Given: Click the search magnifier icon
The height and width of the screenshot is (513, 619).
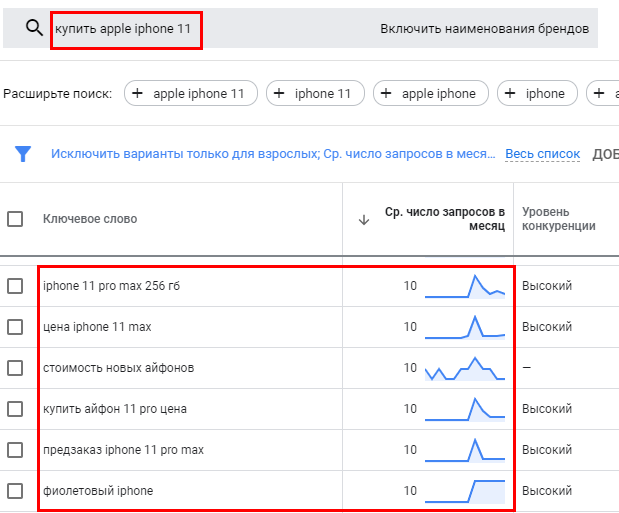Looking at the screenshot, I should [x=34, y=28].
